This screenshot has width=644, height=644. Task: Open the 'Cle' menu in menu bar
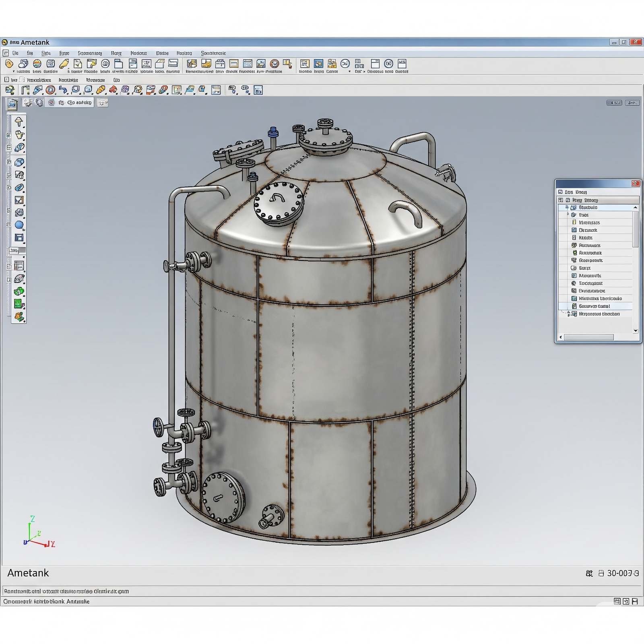click(15, 53)
